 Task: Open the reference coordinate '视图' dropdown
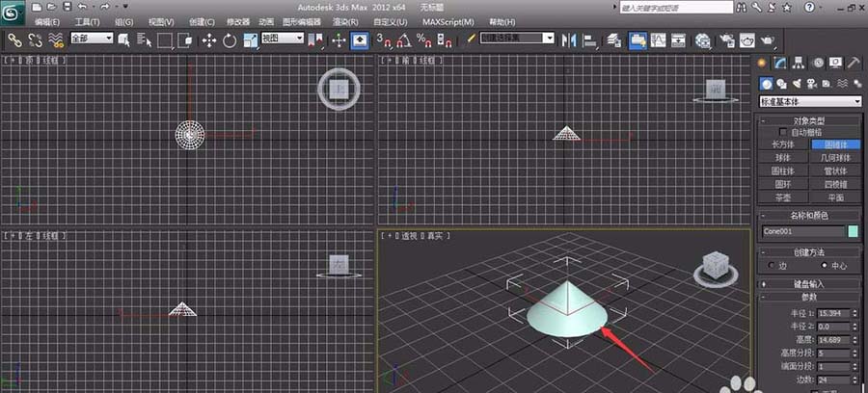(283, 39)
